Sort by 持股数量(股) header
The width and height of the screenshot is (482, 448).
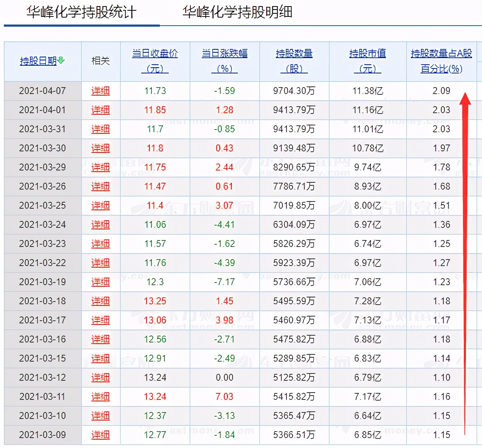click(x=294, y=61)
